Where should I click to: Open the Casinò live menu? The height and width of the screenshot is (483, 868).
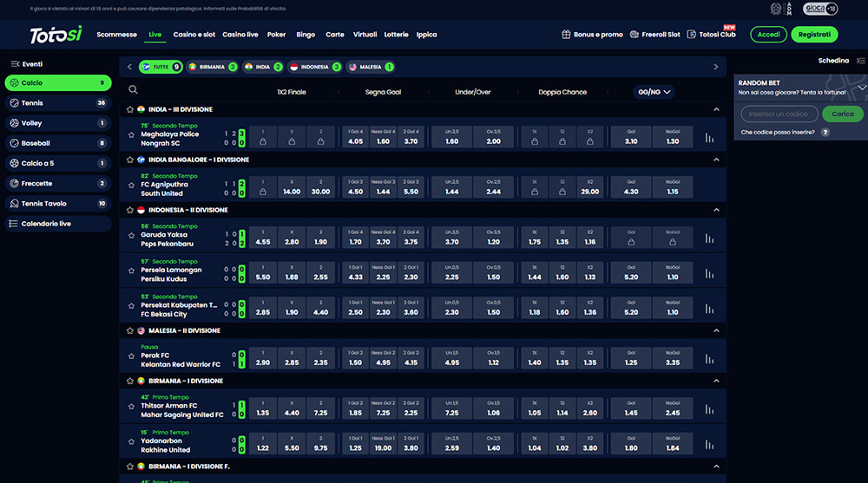(240, 35)
